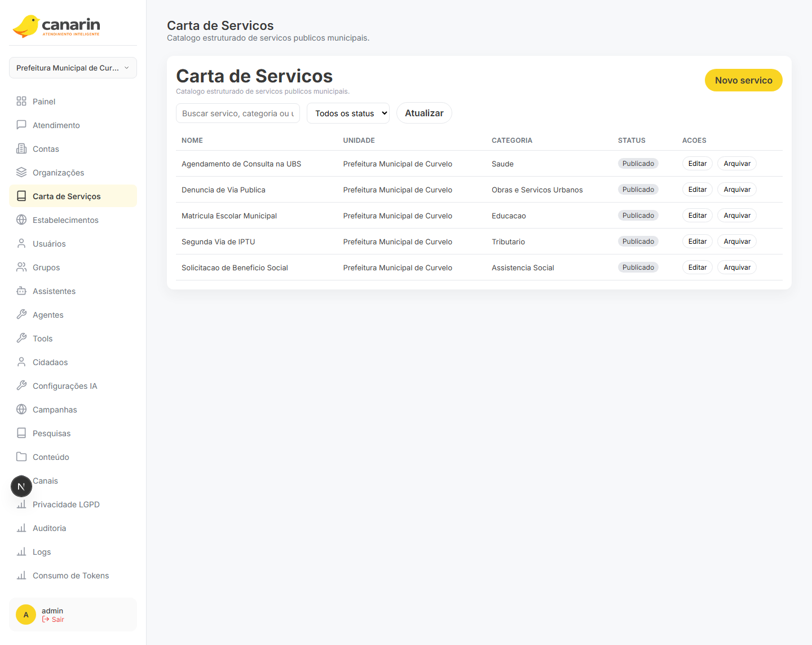Viewport: 812px width, 645px height.
Task: Click the Sair logout link
Action: tap(53, 620)
